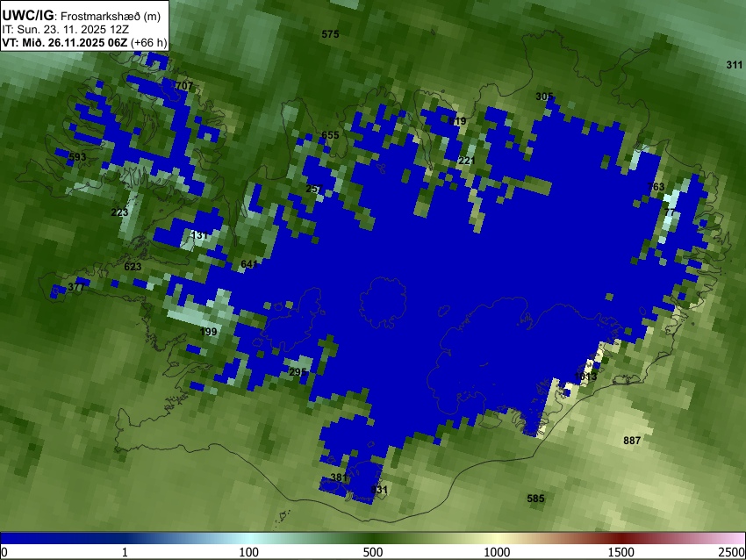Click the map value 221

click(467, 161)
